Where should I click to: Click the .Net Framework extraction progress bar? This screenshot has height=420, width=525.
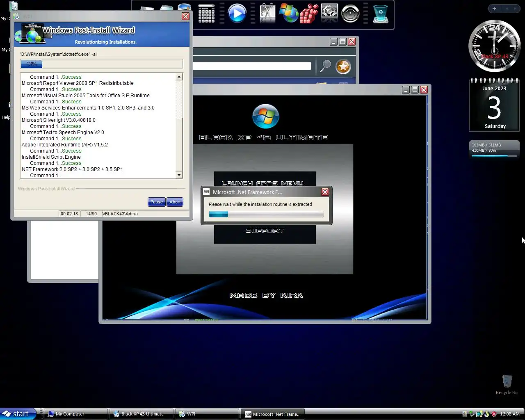coord(266,214)
